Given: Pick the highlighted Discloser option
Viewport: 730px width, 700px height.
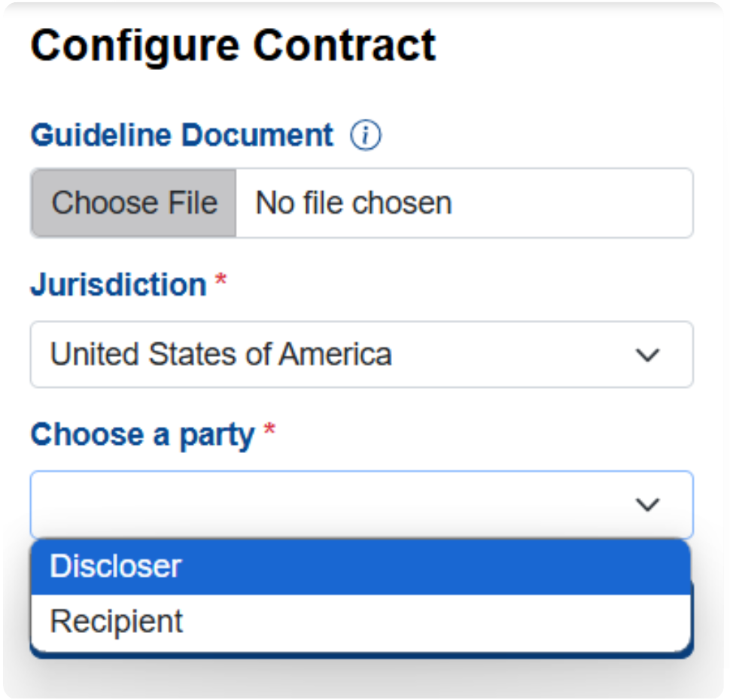Looking at the screenshot, I should (x=360, y=567).
